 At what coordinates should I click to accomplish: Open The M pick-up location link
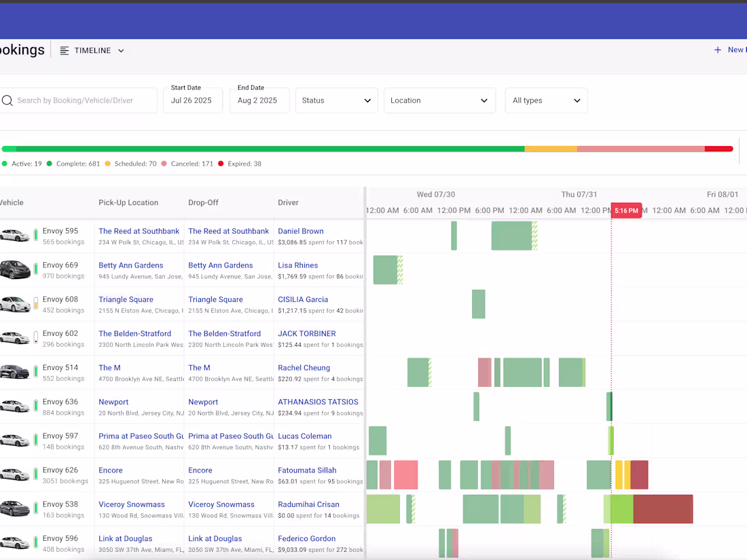[109, 368]
